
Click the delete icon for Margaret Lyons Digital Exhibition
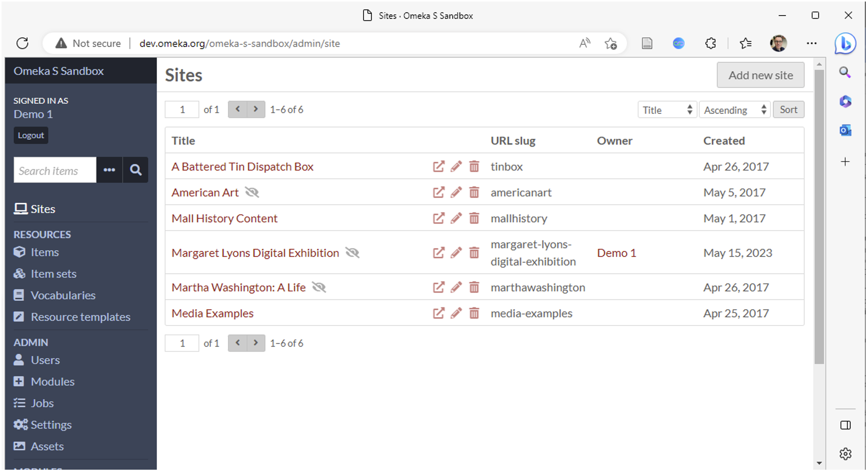point(474,252)
